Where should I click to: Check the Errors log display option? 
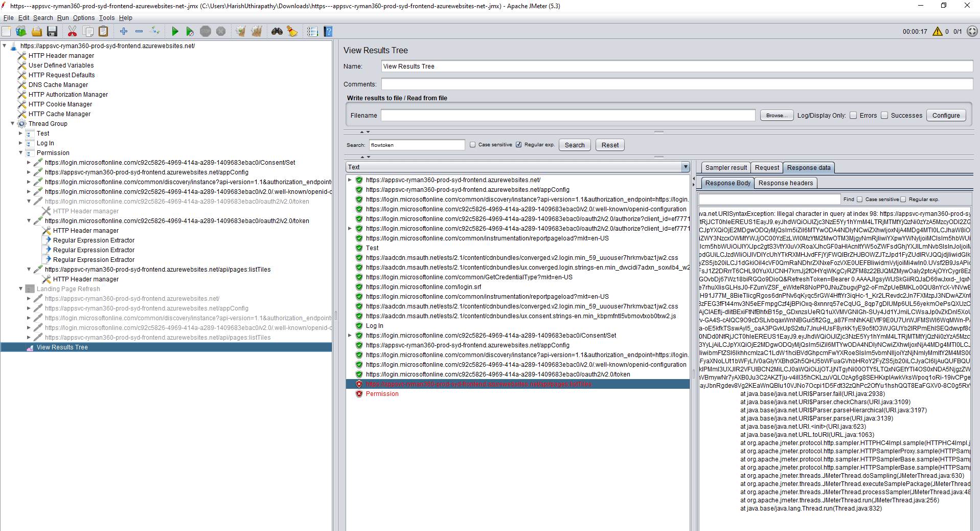[x=853, y=115]
